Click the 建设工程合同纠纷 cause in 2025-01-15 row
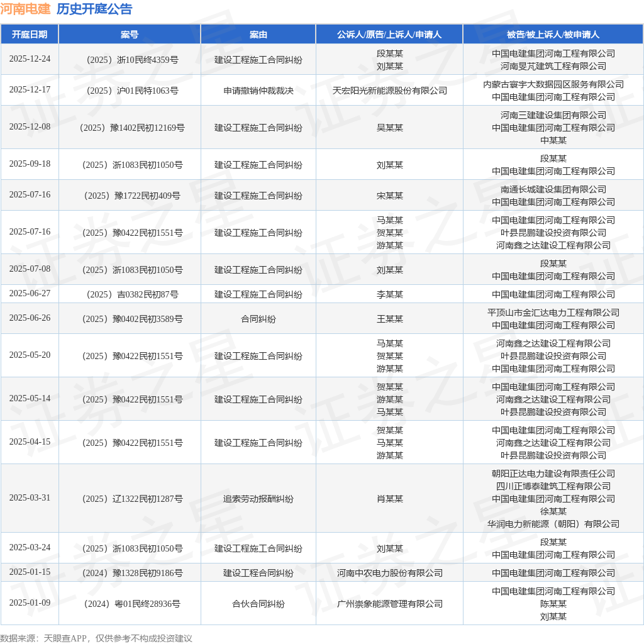 (258, 574)
